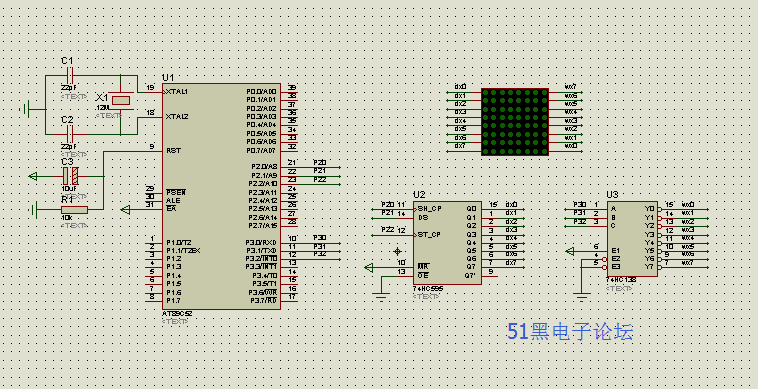Viewport: 758px width, 389px height.
Task: Click the power terminal arrow at EA pin
Action: (126, 210)
